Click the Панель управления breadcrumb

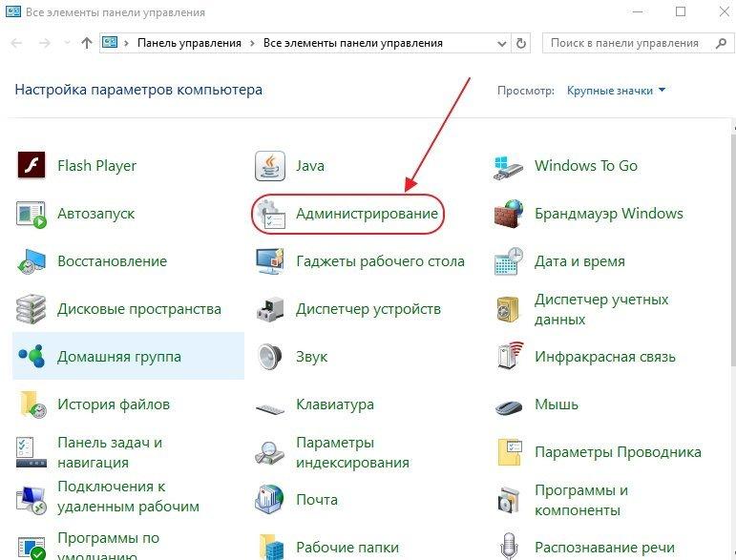(x=189, y=43)
